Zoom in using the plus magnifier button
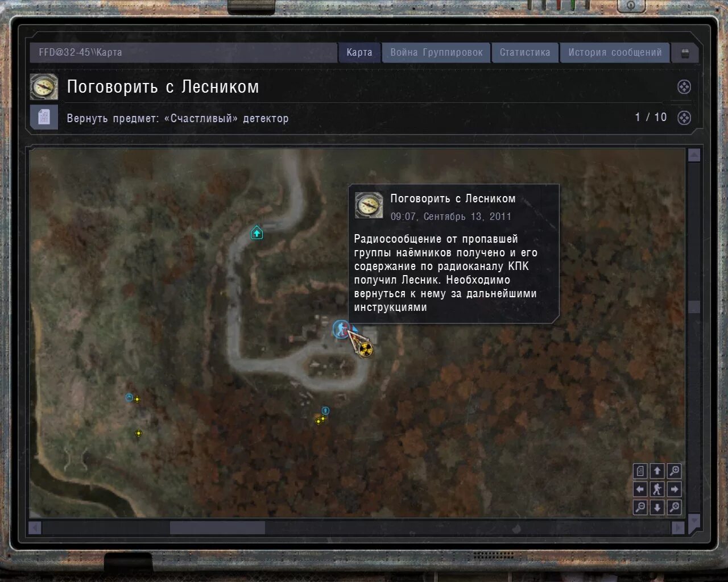 click(675, 471)
